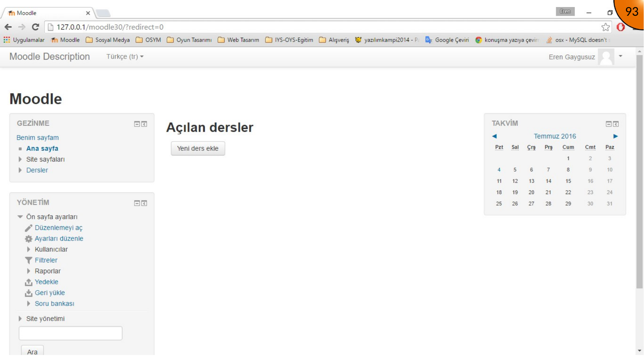Open the Web Tasarım bookmark folder
644x362 pixels.
point(238,40)
